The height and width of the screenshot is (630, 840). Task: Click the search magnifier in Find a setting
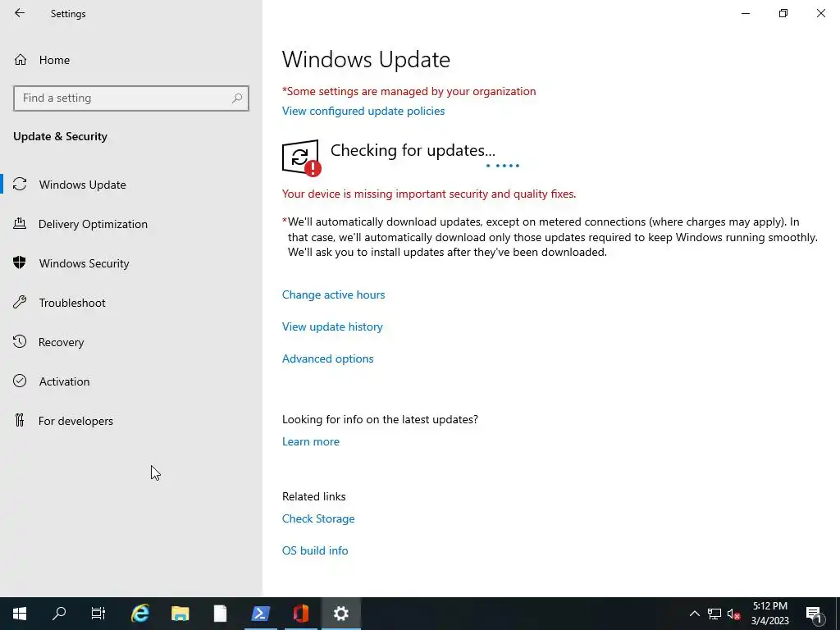coord(237,98)
